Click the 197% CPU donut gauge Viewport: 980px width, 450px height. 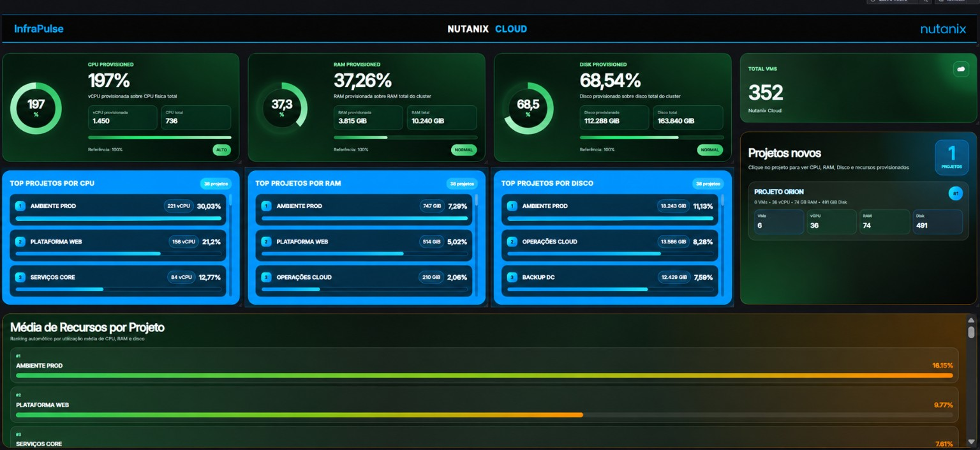tap(36, 108)
